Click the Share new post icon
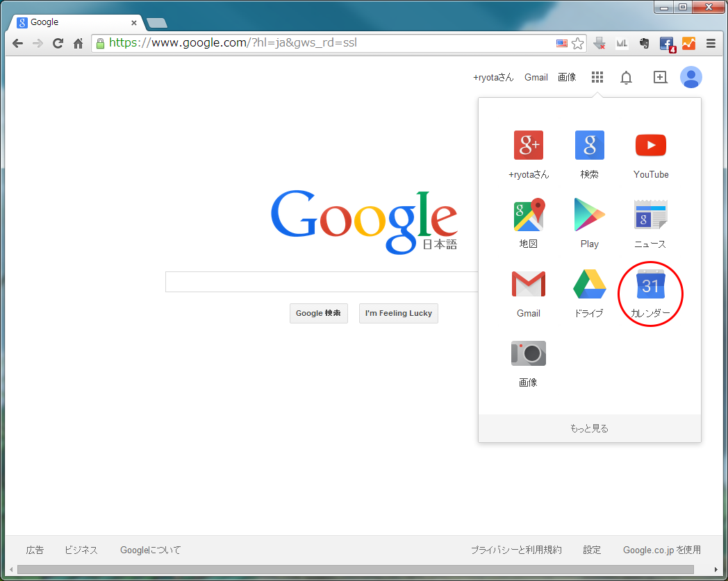This screenshot has width=728, height=581. 660,77
